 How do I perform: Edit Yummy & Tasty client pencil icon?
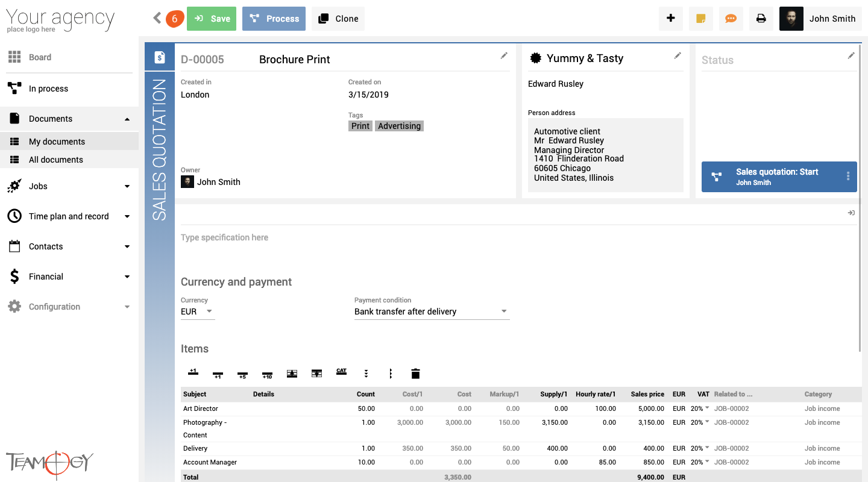coord(678,55)
